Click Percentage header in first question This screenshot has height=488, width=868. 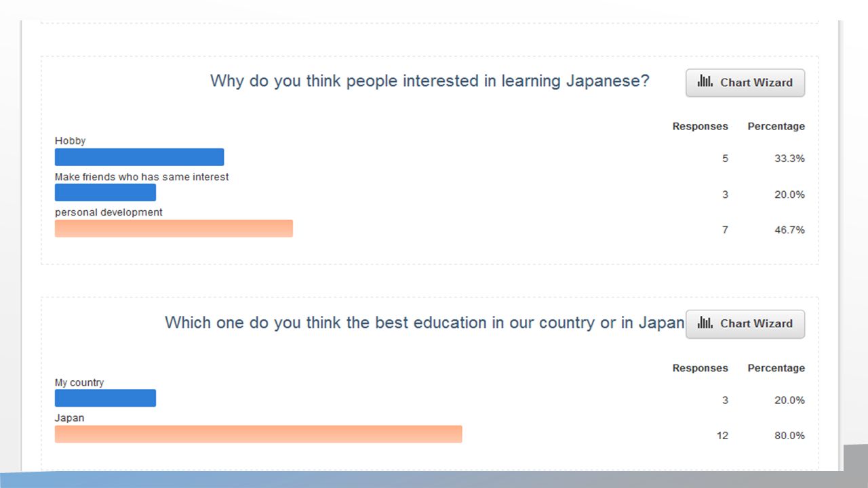click(776, 126)
